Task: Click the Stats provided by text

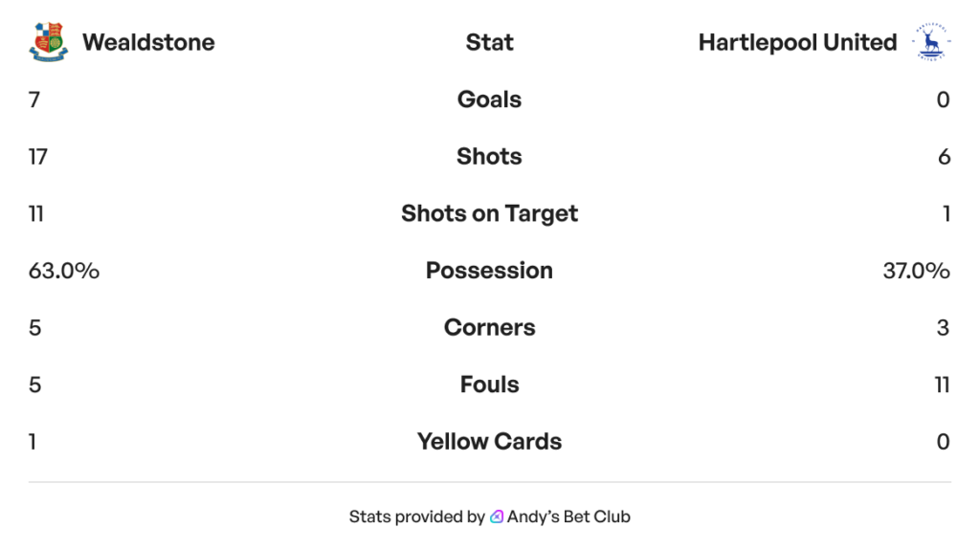Action: tap(417, 517)
